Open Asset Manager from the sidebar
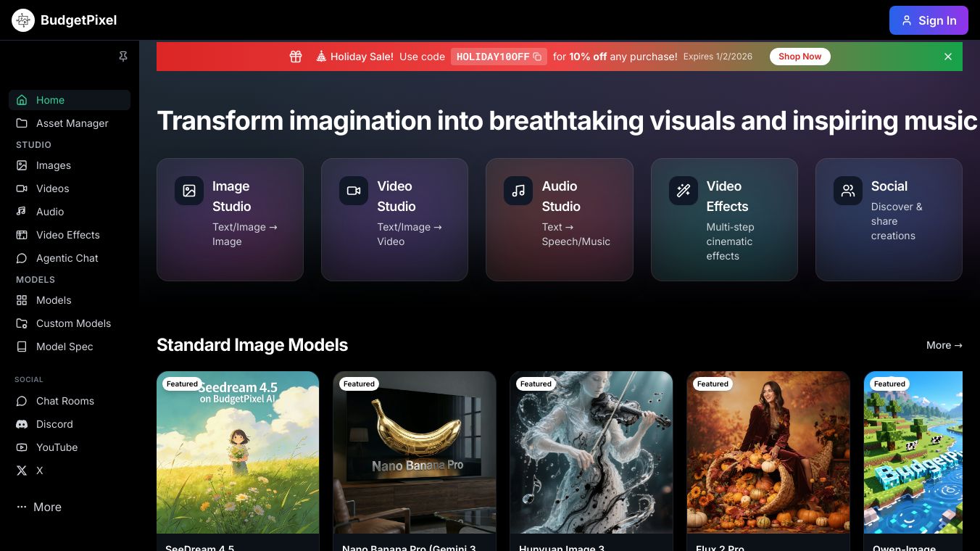The height and width of the screenshot is (551, 980). click(x=70, y=123)
